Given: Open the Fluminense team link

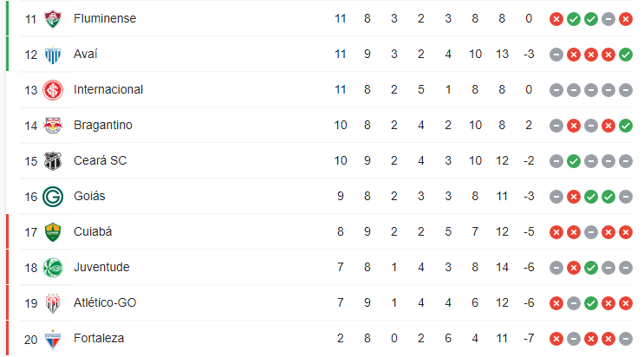Looking at the screenshot, I should [x=105, y=18].
